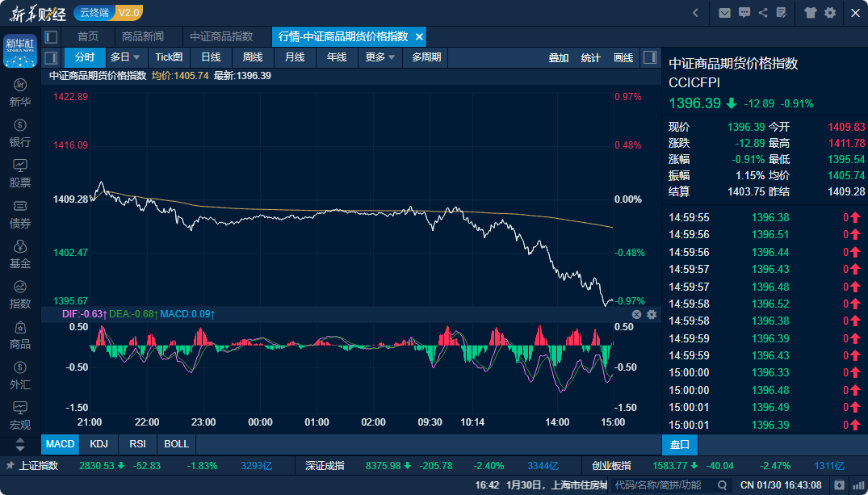Image resolution: width=868 pixels, height=495 pixels.
Task: Click the settings gear in title bar
Action: pyautogui.click(x=832, y=13)
